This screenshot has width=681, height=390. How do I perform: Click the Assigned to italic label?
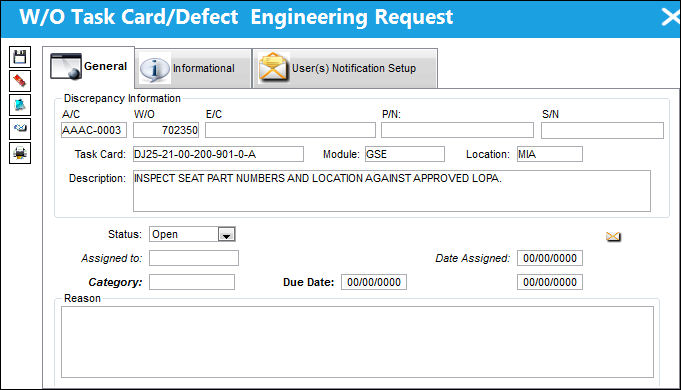pos(112,258)
